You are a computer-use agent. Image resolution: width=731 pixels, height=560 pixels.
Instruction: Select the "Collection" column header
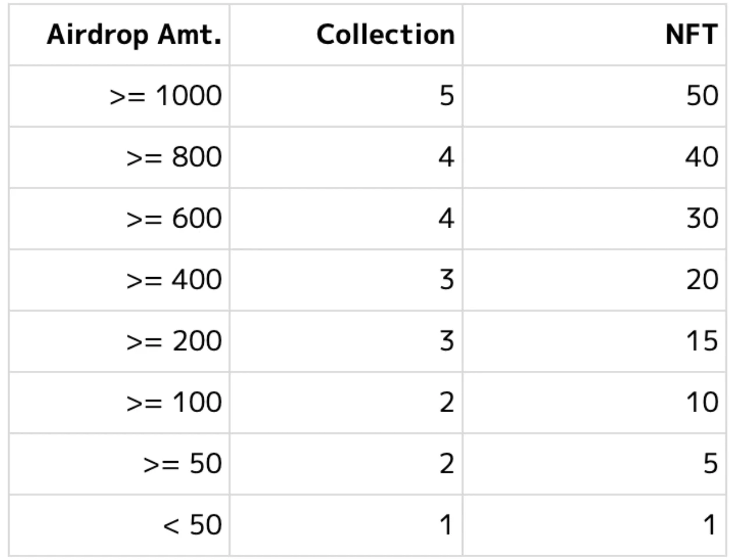click(385, 35)
